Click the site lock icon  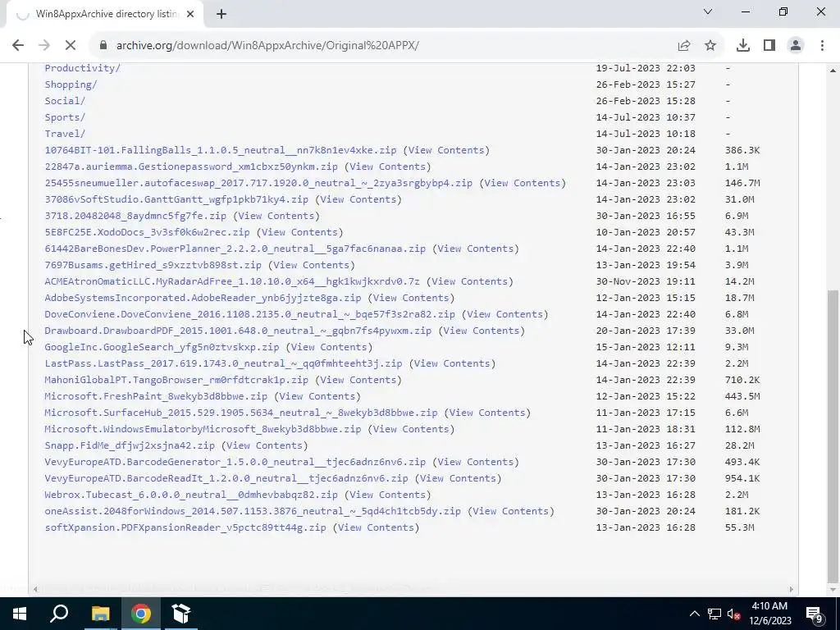[x=104, y=46]
